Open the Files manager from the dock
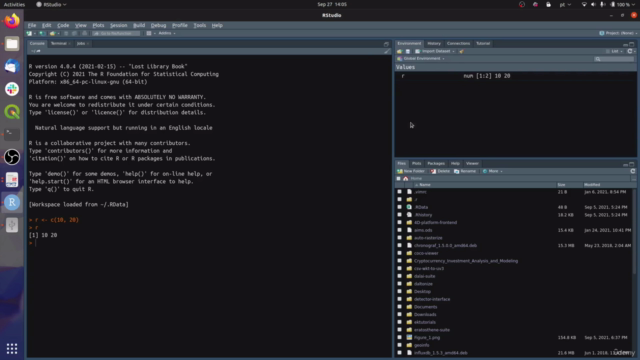The height and width of the screenshot is (360, 640). 12,44
